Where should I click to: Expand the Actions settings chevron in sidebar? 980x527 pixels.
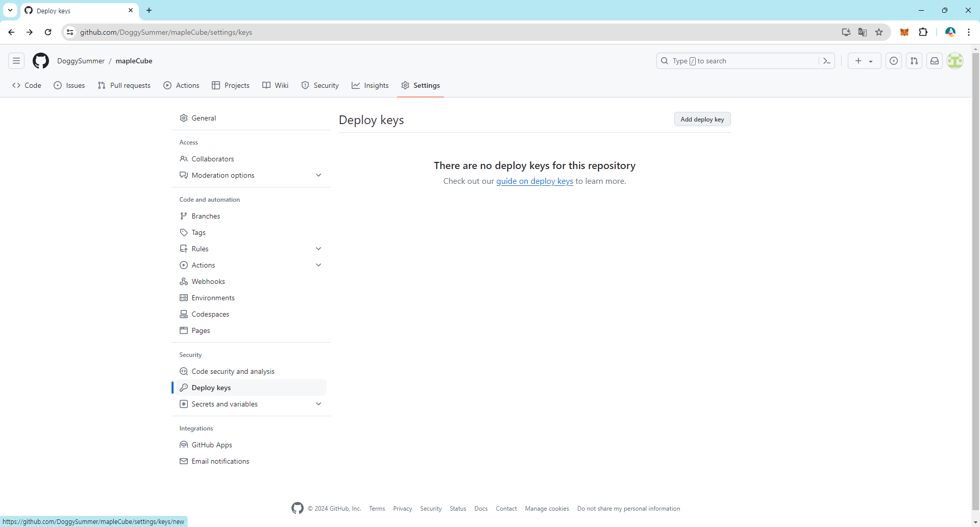click(318, 265)
